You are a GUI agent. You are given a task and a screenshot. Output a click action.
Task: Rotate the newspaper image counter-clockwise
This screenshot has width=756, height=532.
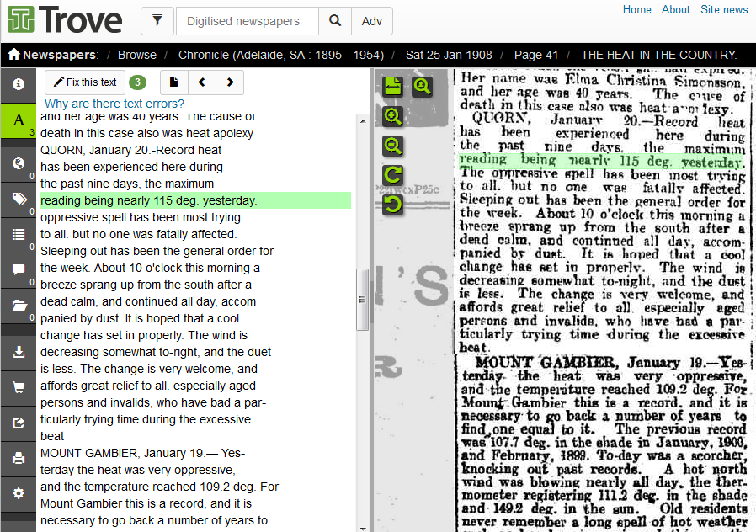pyautogui.click(x=392, y=204)
